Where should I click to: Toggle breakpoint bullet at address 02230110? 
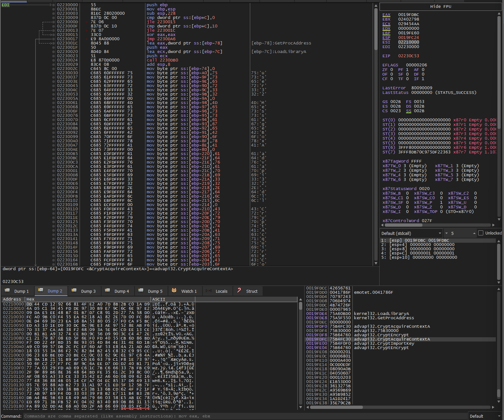(x=53, y=209)
